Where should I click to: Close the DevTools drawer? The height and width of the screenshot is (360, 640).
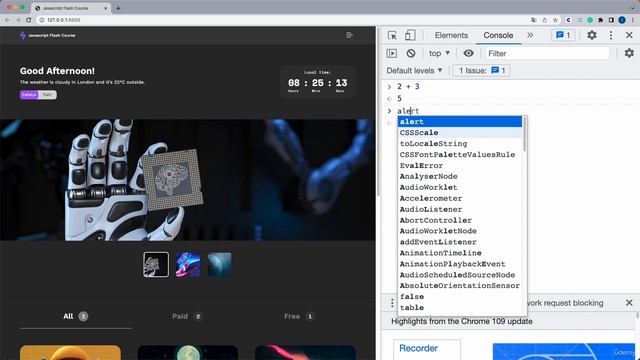(629, 303)
